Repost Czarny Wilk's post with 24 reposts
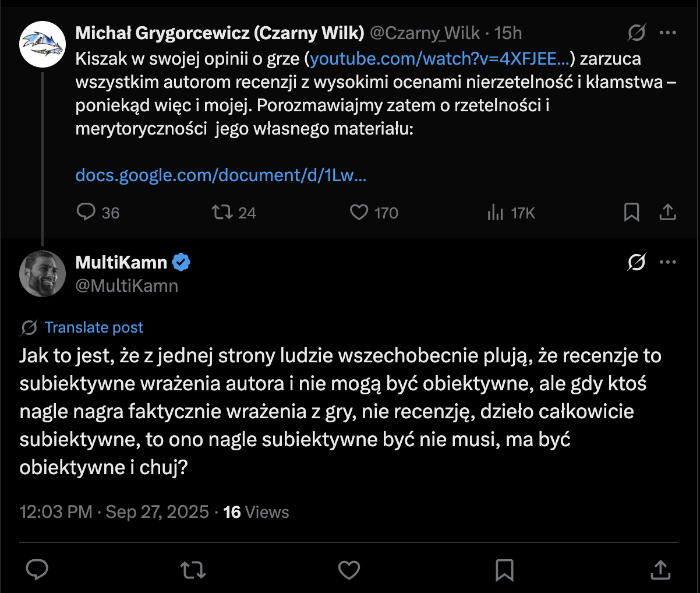700x593 pixels. pos(222,212)
